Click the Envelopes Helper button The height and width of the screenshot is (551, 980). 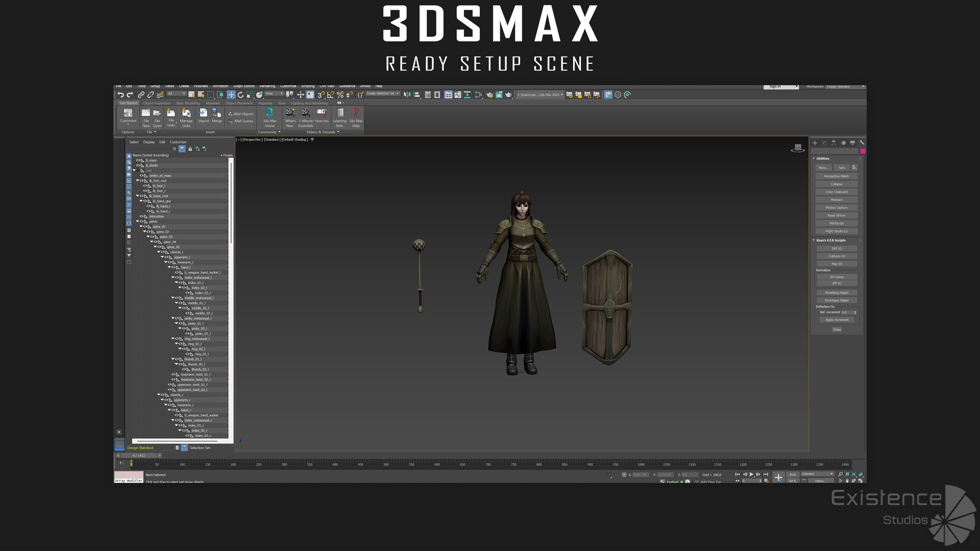[x=837, y=300]
